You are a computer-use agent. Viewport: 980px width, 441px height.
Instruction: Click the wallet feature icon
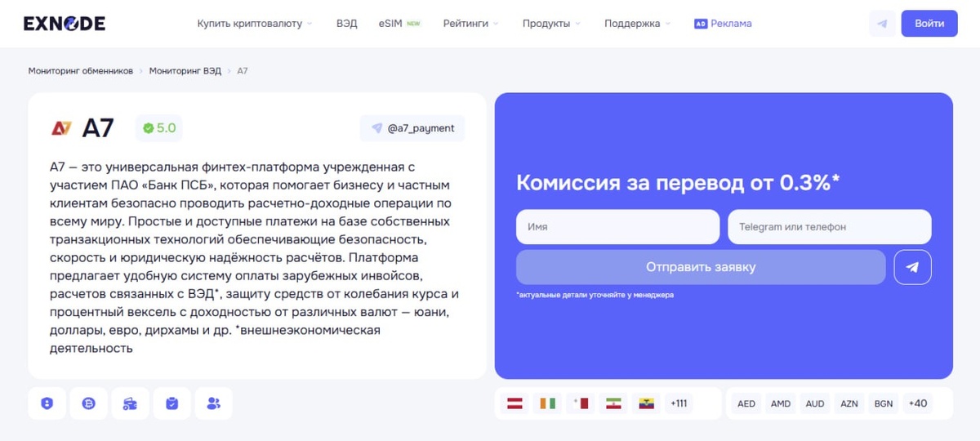click(x=131, y=403)
